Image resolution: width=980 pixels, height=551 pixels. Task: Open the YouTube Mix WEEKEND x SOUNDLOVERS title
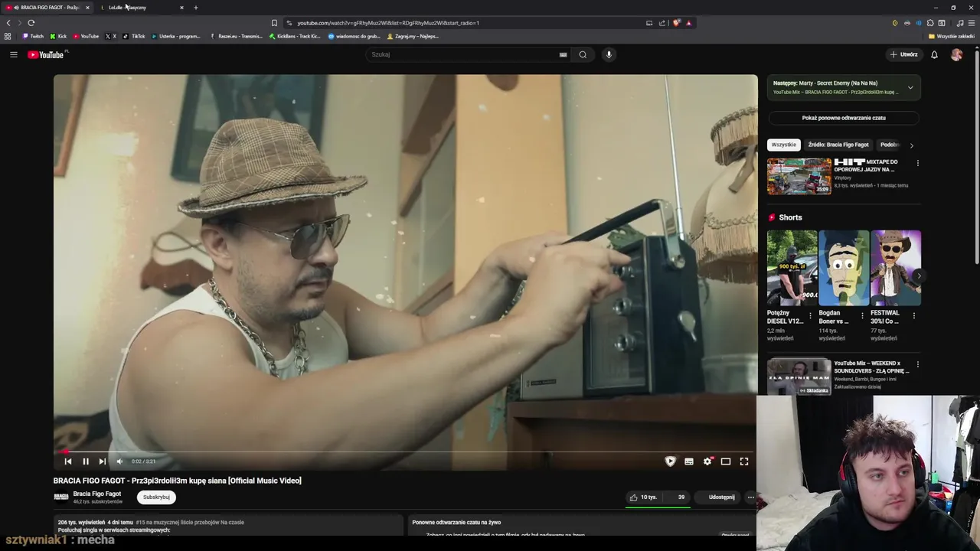871,367
